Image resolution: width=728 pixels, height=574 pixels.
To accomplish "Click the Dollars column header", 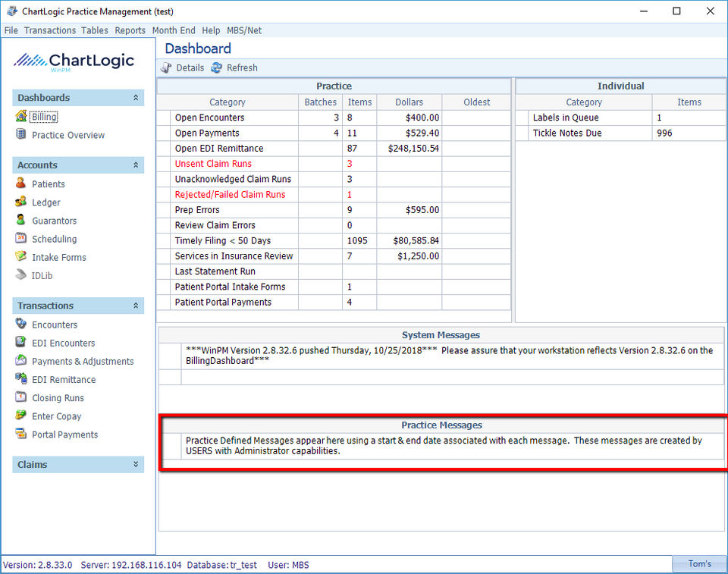I will (409, 102).
